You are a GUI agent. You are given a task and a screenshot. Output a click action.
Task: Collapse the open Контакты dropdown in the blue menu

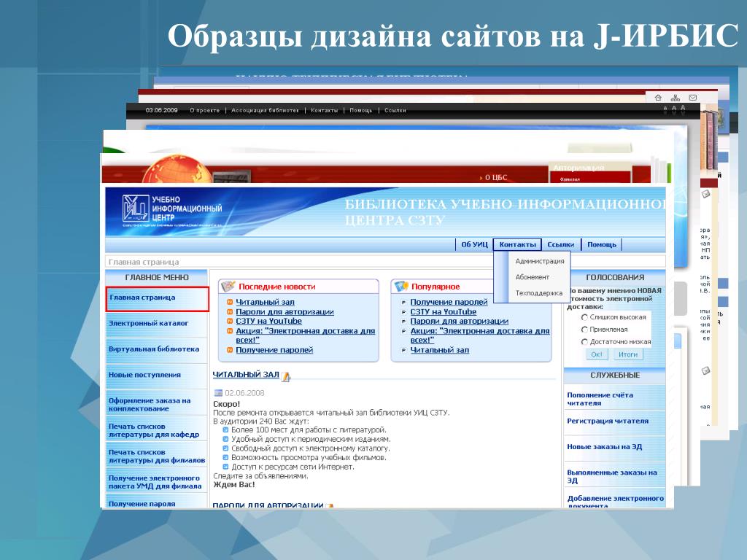pos(517,244)
